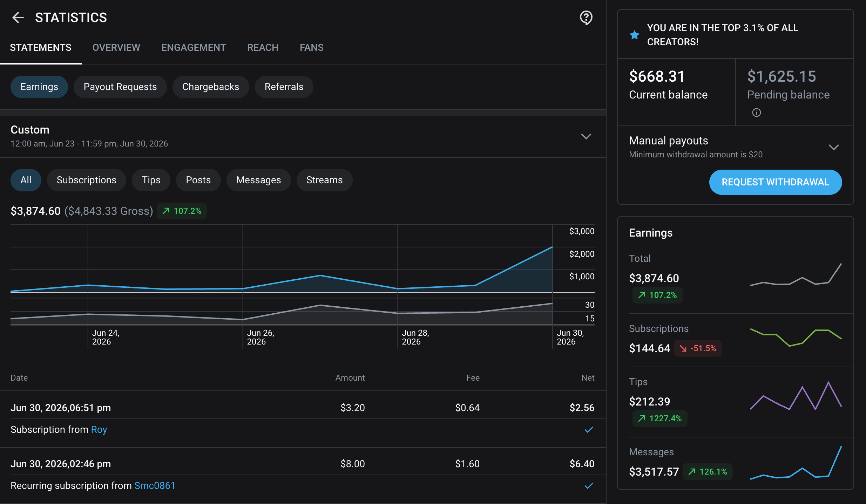
Task: Click the blue Messages sparkline chart
Action: [x=796, y=463]
